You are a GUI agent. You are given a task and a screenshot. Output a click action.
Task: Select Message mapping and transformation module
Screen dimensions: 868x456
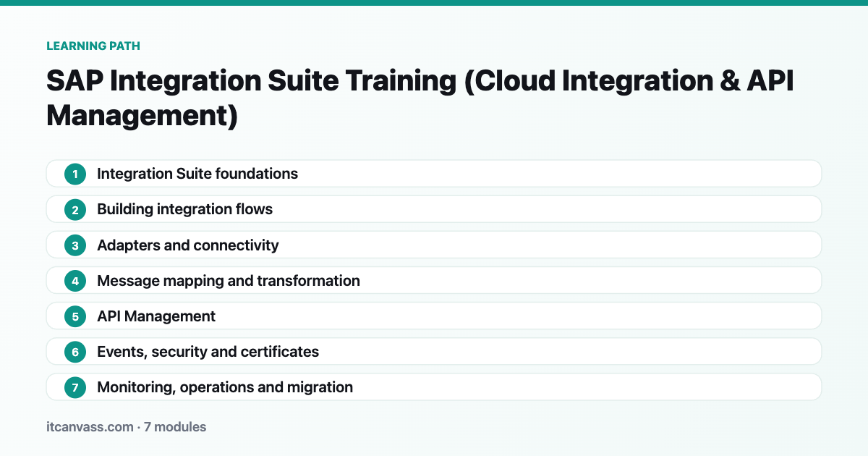(434, 281)
